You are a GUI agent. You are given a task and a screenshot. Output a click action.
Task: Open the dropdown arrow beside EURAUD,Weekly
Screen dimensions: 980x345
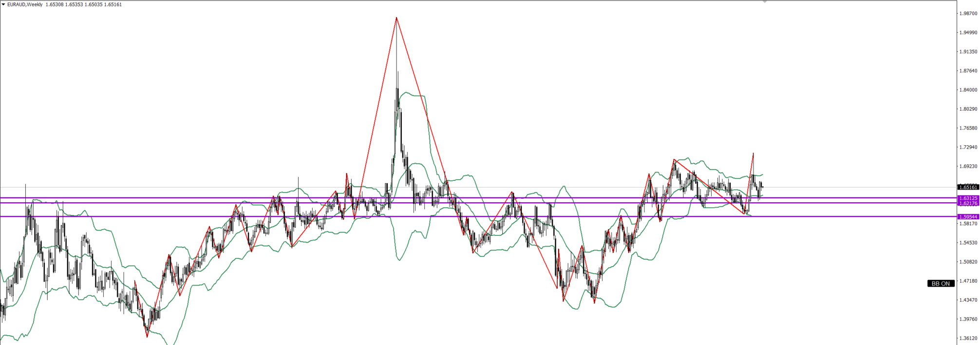pos(3,4)
